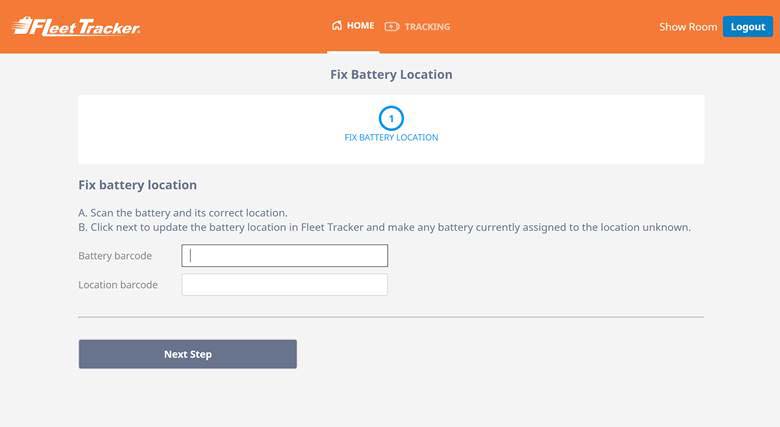Click the bold Fix battery location subheading
Image resolution: width=780 pixels, height=427 pixels.
click(137, 185)
